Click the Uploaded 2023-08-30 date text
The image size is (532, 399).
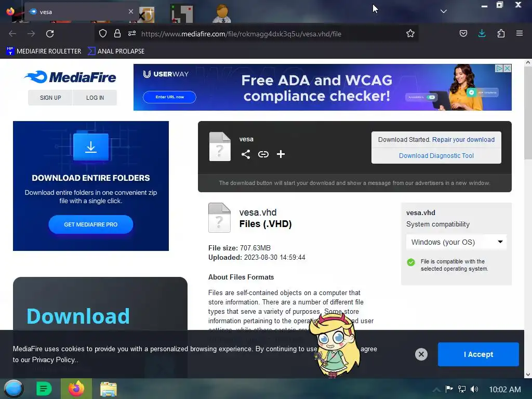coord(257,258)
